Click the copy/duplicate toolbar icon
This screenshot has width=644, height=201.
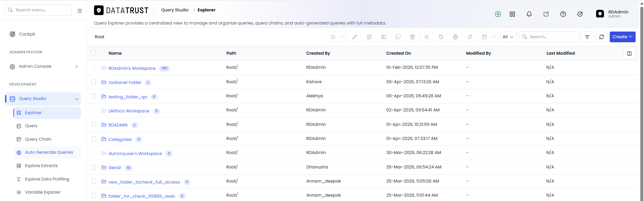pos(398,37)
